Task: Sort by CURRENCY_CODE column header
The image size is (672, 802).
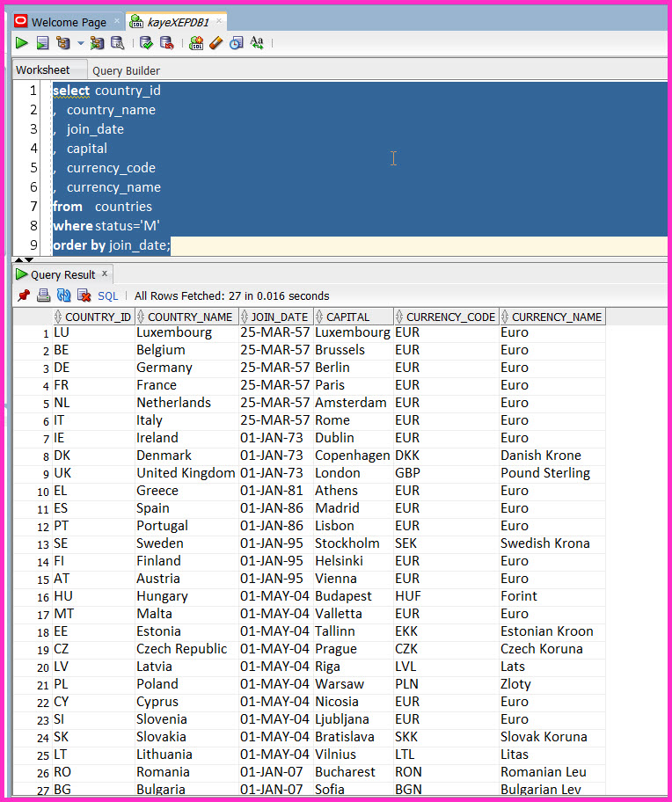Action: (x=447, y=317)
